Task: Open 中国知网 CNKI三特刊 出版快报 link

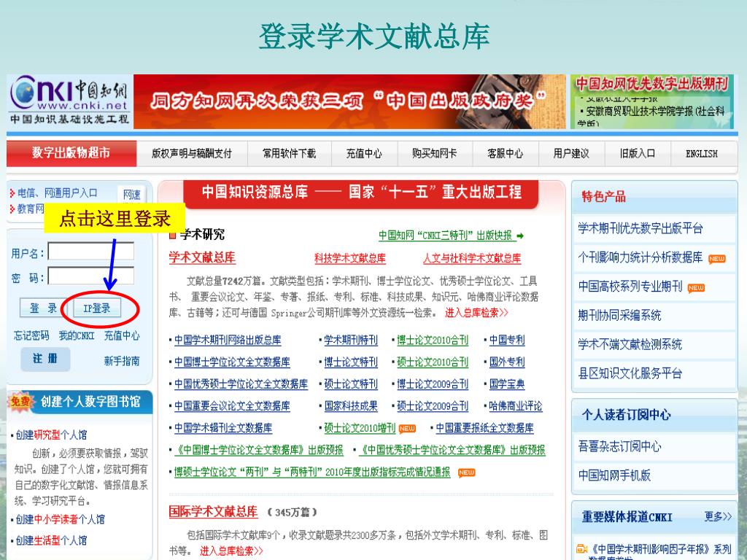Action: pyautogui.click(x=446, y=236)
